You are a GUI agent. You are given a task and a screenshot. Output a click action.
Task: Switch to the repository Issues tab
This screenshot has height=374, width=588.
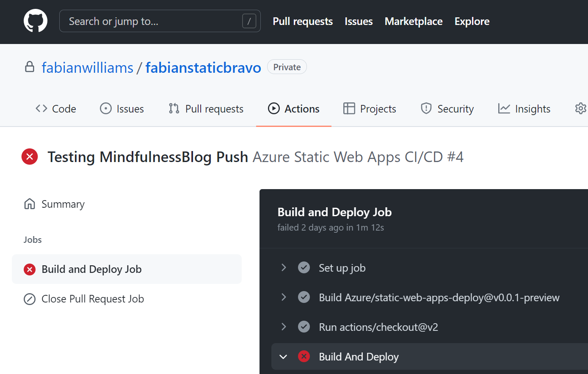(122, 109)
